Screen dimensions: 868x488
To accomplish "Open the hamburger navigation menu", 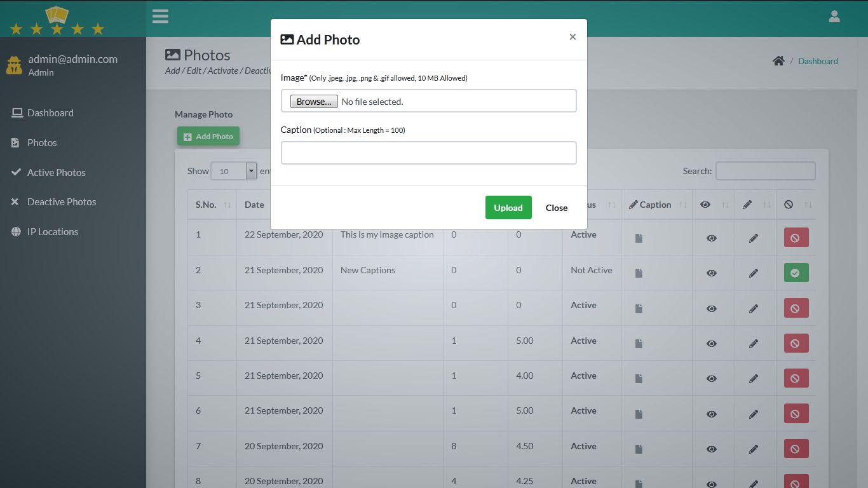I will (160, 16).
